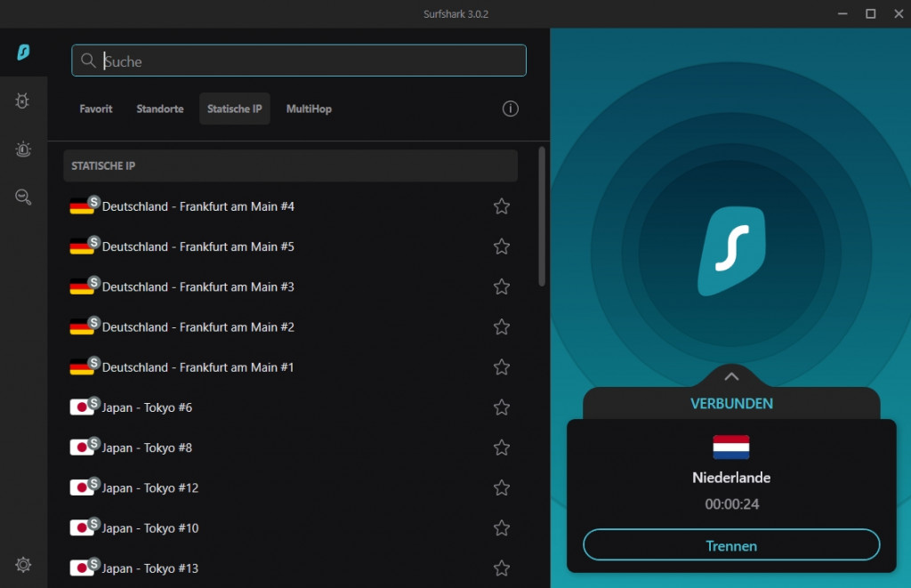Toggle favorite star for Japan Tokyo #6
Viewport: 911px width, 588px height.
[x=502, y=407]
